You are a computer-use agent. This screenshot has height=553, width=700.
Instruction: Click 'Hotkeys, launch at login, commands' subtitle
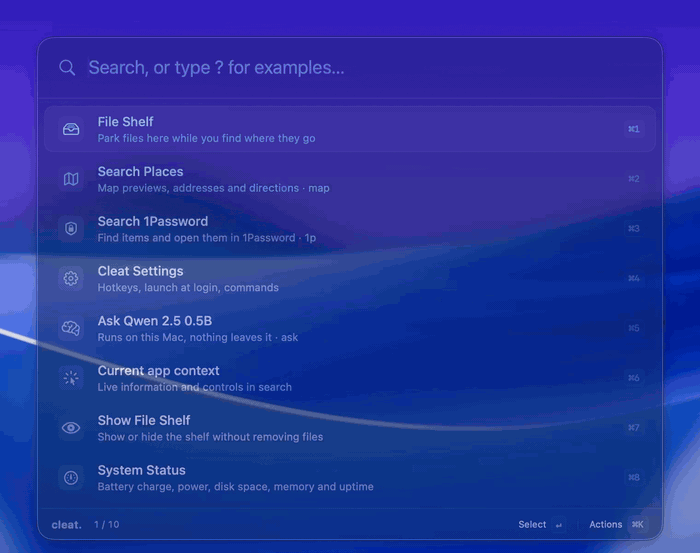coord(188,288)
